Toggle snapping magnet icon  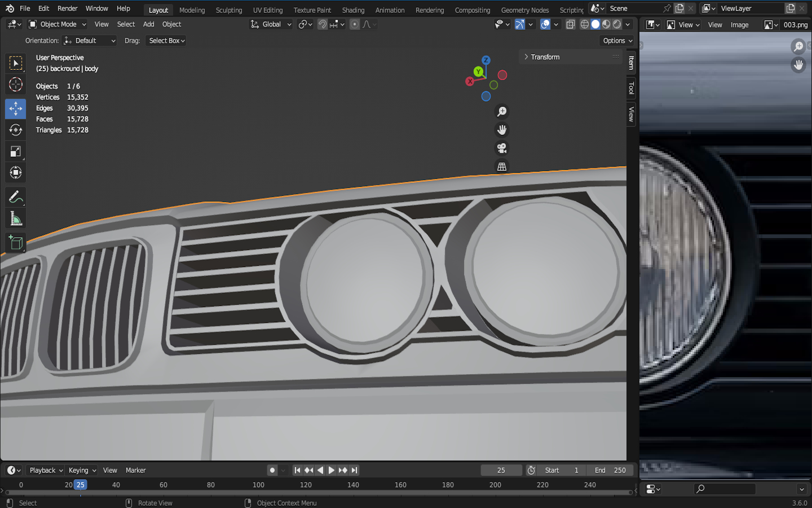[x=322, y=24]
